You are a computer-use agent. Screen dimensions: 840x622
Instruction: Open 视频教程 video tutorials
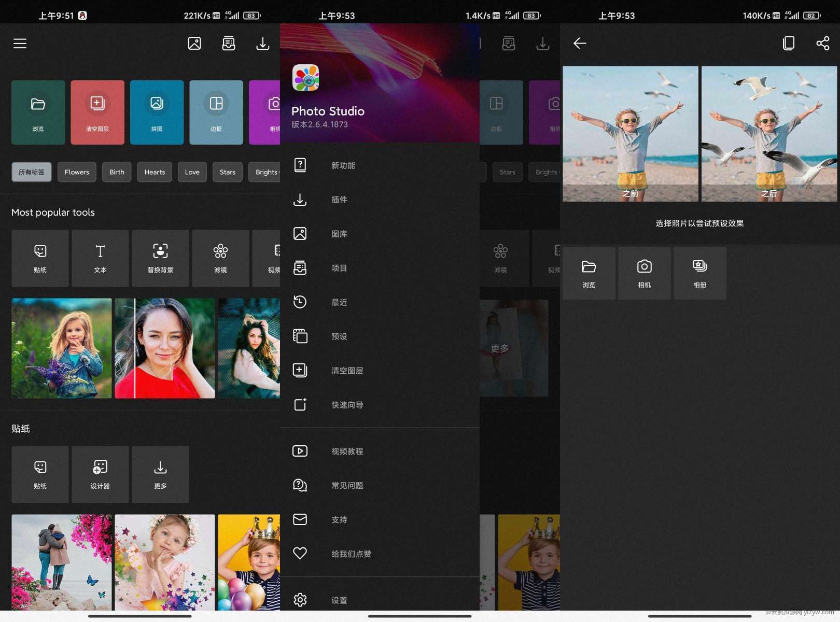[x=347, y=451]
